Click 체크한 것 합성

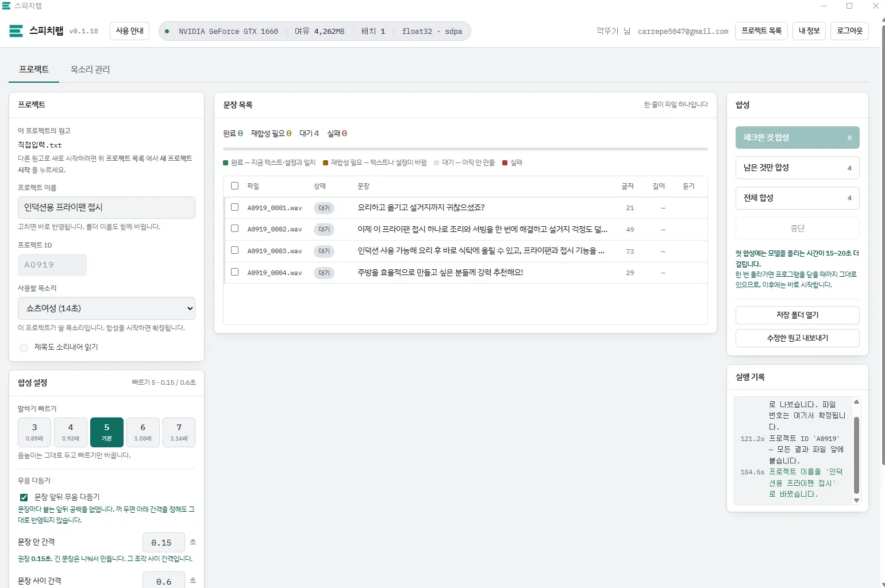798,138
